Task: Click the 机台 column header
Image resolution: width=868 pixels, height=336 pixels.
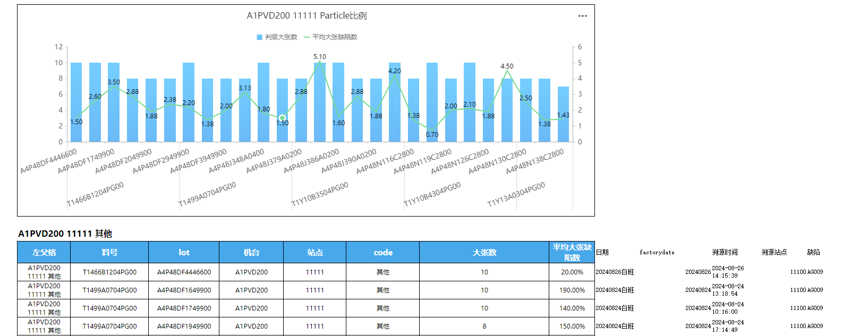Action: (x=251, y=252)
